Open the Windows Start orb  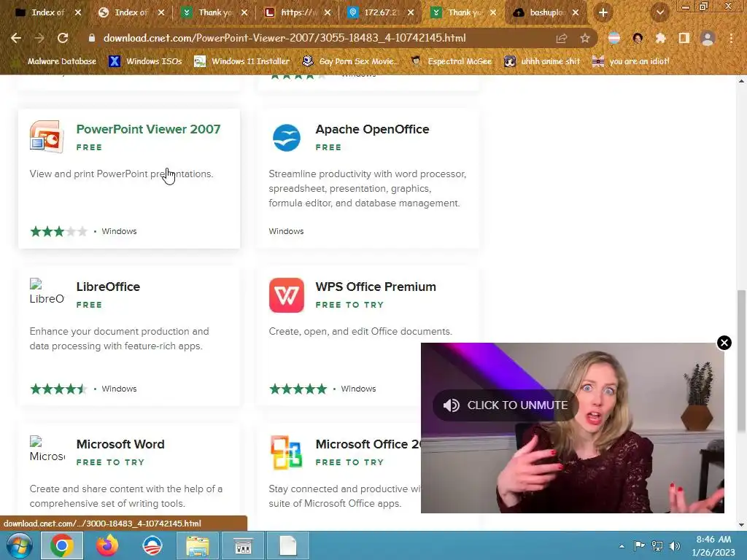[x=19, y=545]
